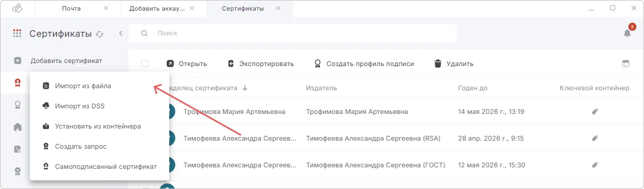644x189 pixels.
Task: Switch to the Сертификаты tab
Action: [243, 9]
